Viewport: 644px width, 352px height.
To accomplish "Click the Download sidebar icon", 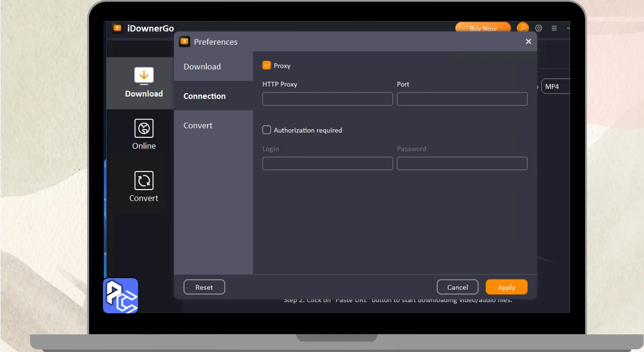I will (144, 76).
